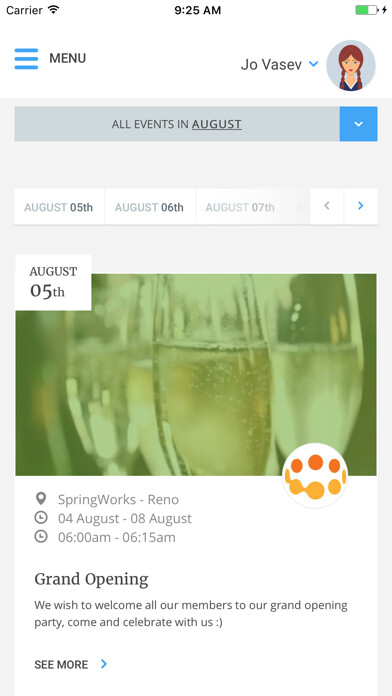392x696 pixels.
Task: Click the underlined AUGUST month selector
Action: 217,124
